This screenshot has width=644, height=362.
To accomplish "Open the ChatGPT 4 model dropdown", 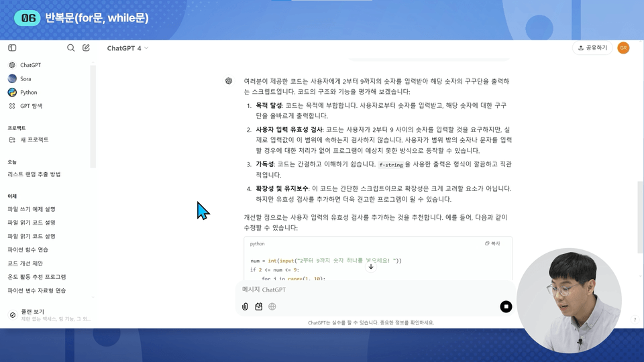I will [x=127, y=48].
